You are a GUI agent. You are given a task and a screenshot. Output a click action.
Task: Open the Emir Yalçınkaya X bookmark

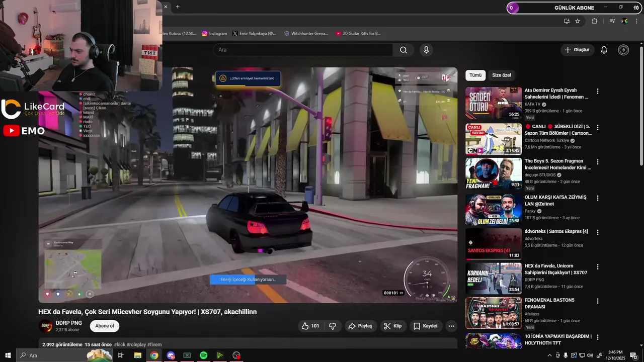pyautogui.click(x=254, y=34)
